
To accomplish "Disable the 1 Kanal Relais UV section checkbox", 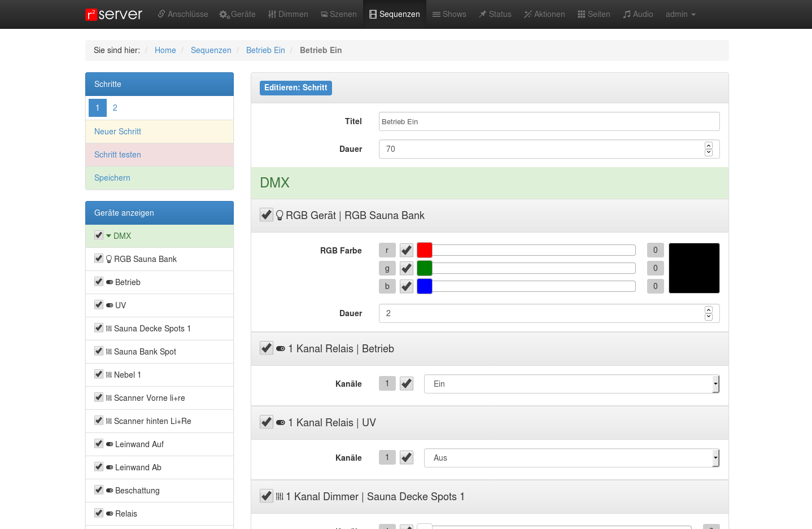I will tap(267, 422).
